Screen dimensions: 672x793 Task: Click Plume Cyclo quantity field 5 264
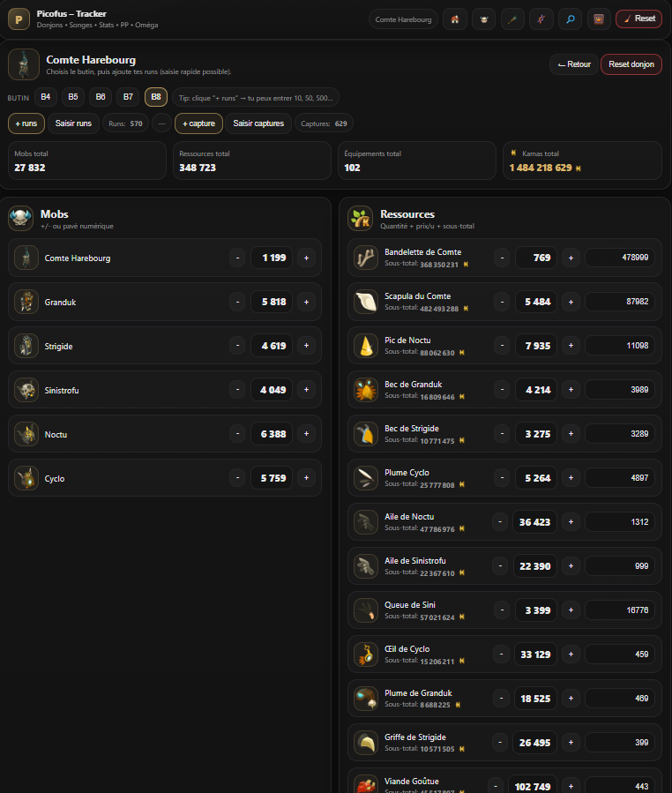(x=536, y=478)
